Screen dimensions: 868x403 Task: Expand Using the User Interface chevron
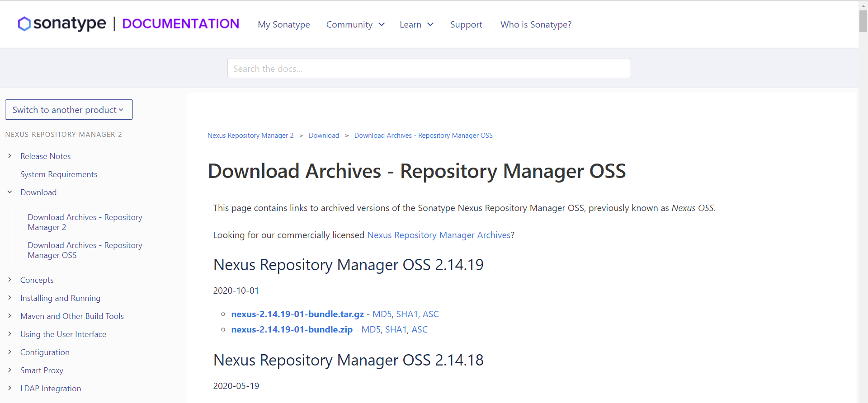(x=9, y=334)
